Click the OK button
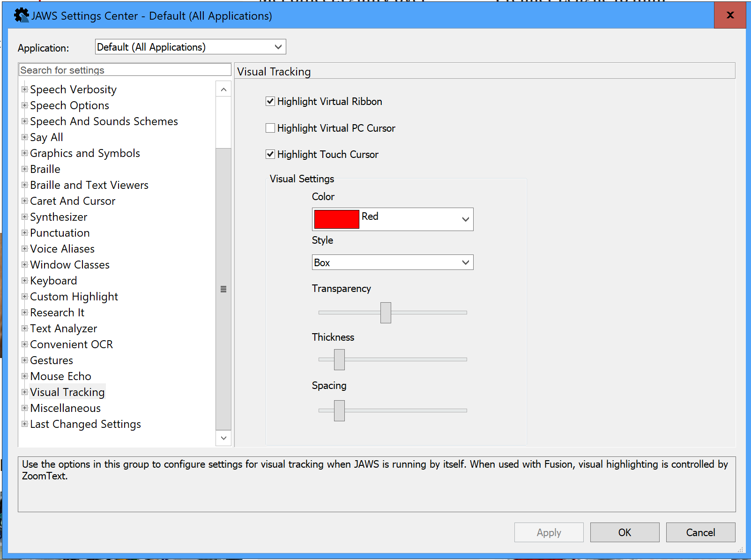 [x=625, y=532]
